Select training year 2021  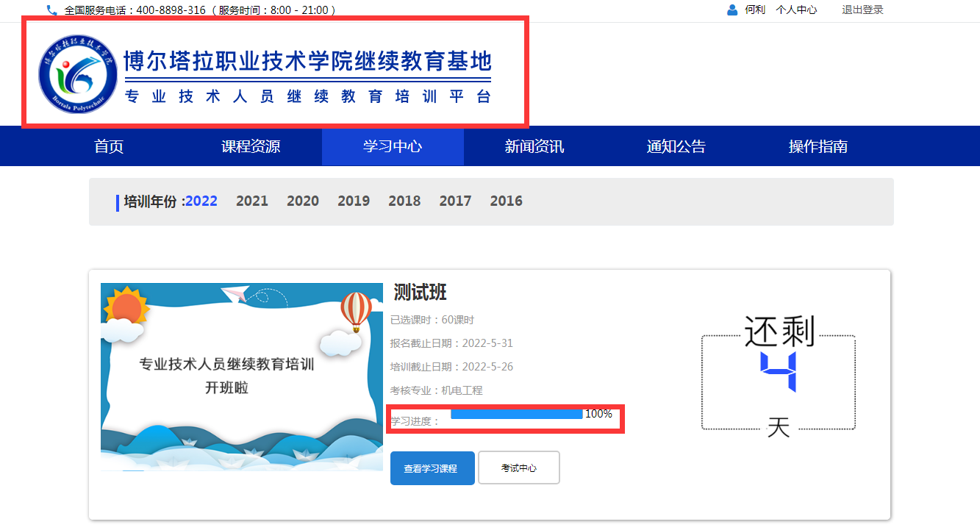(252, 201)
